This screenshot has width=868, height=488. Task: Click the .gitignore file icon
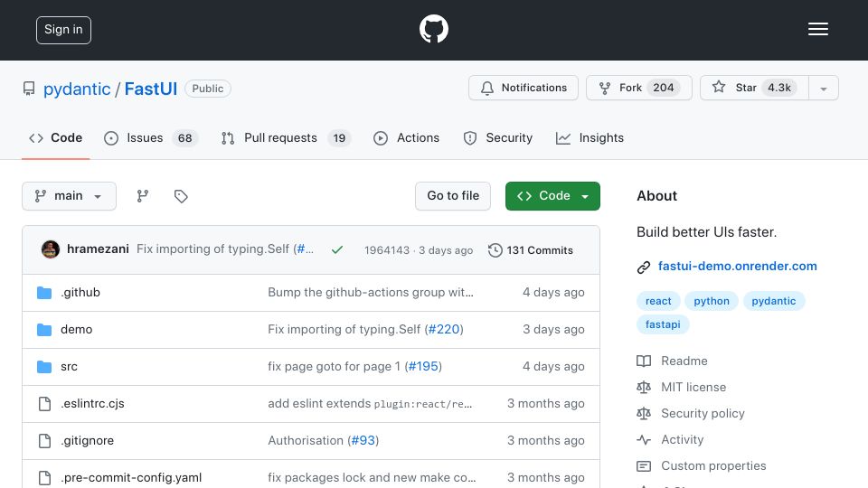(x=44, y=440)
